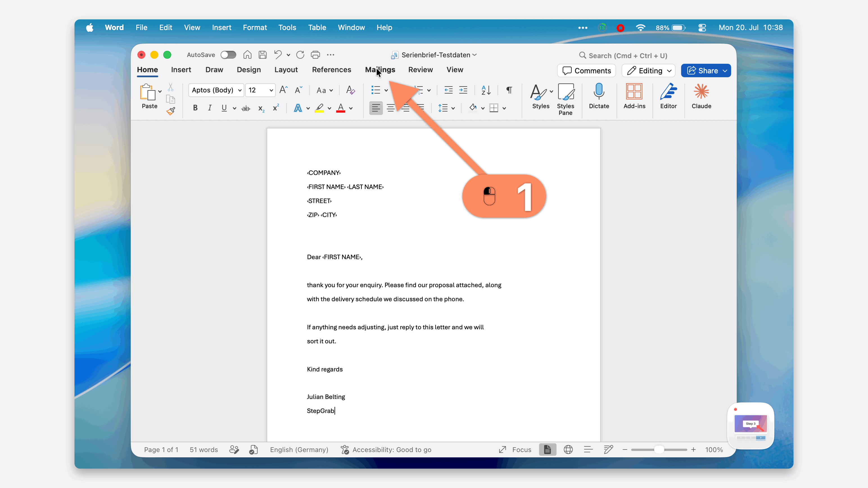Clear all formatting icon
Image resolution: width=868 pixels, height=488 pixels.
coord(351,90)
